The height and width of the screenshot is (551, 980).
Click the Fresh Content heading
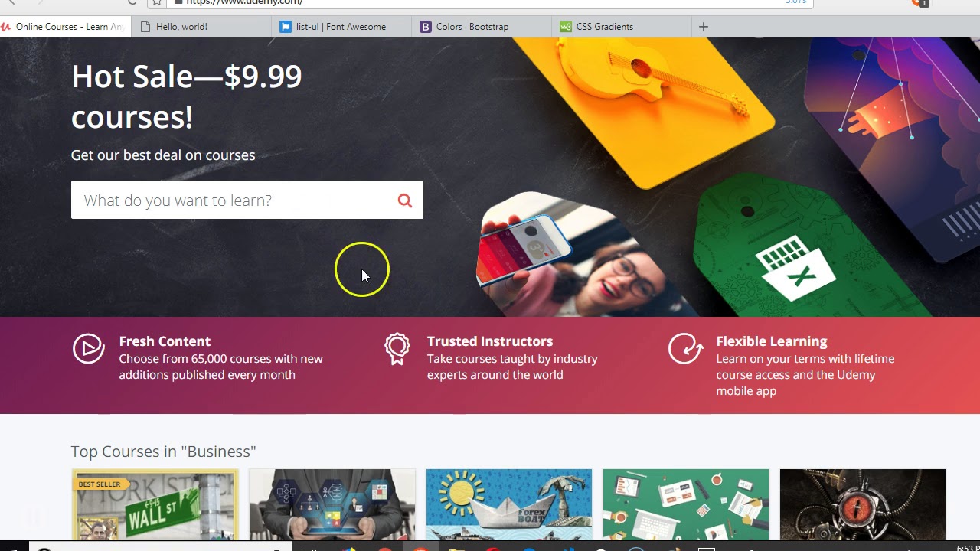coord(165,341)
